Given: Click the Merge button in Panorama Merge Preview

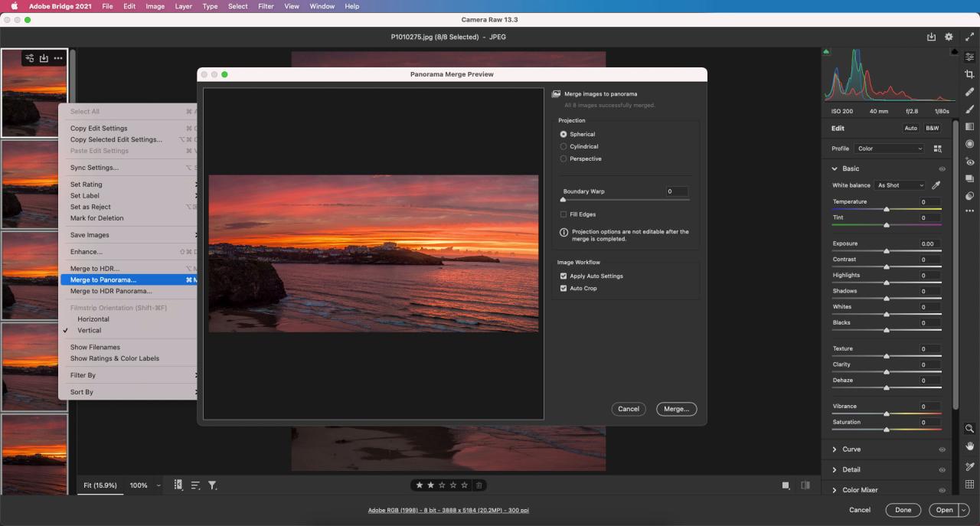Looking at the screenshot, I should coord(676,409).
